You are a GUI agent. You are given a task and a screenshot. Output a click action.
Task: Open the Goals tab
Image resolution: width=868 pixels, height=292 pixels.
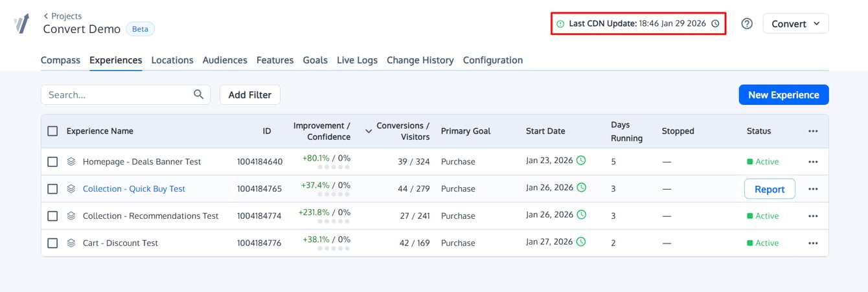click(315, 60)
